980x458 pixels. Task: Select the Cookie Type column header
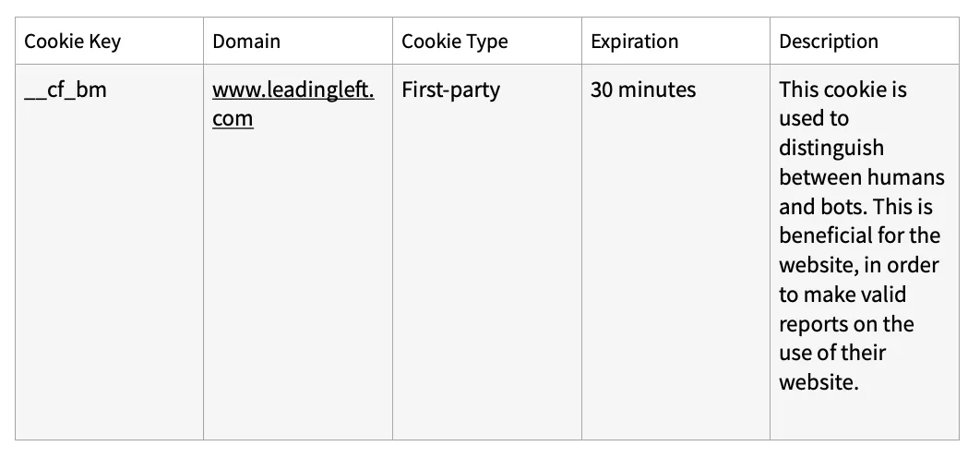click(454, 42)
